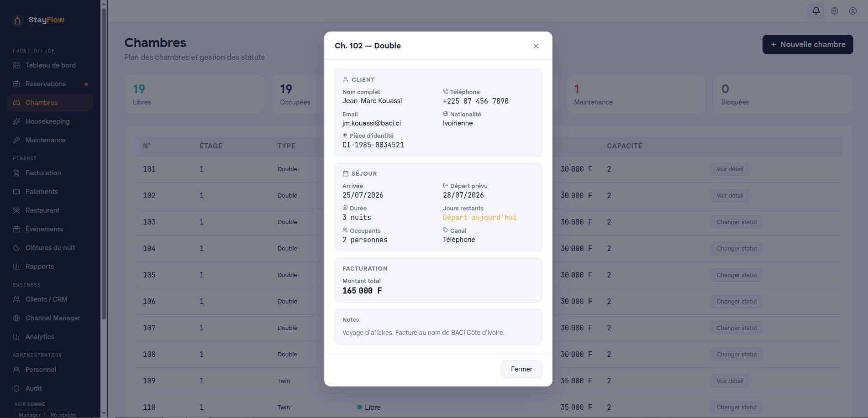
Task: Click the Clients / CRM people icon
Action: click(16, 299)
